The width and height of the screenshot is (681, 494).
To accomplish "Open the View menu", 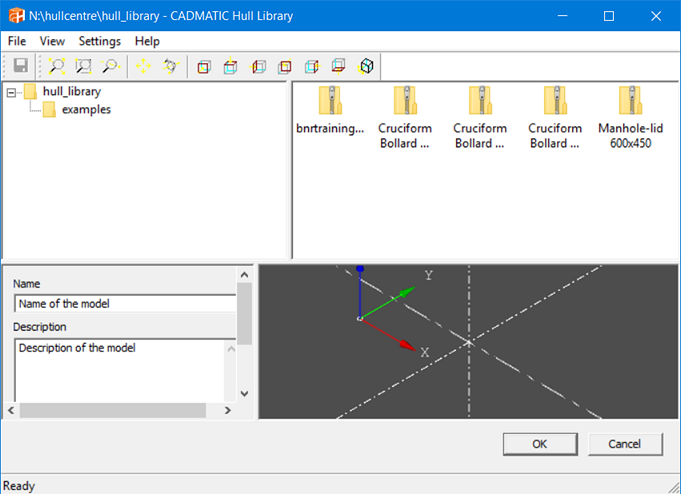I will (52, 41).
